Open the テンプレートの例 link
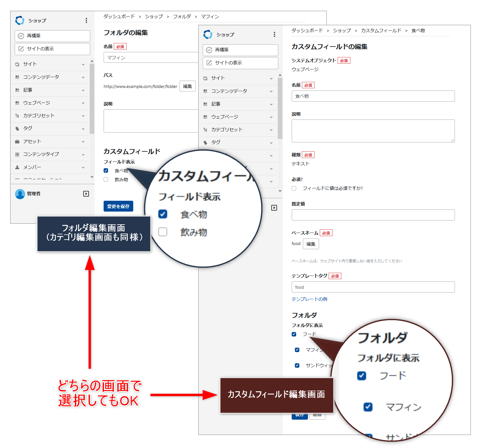 [309, 299]
